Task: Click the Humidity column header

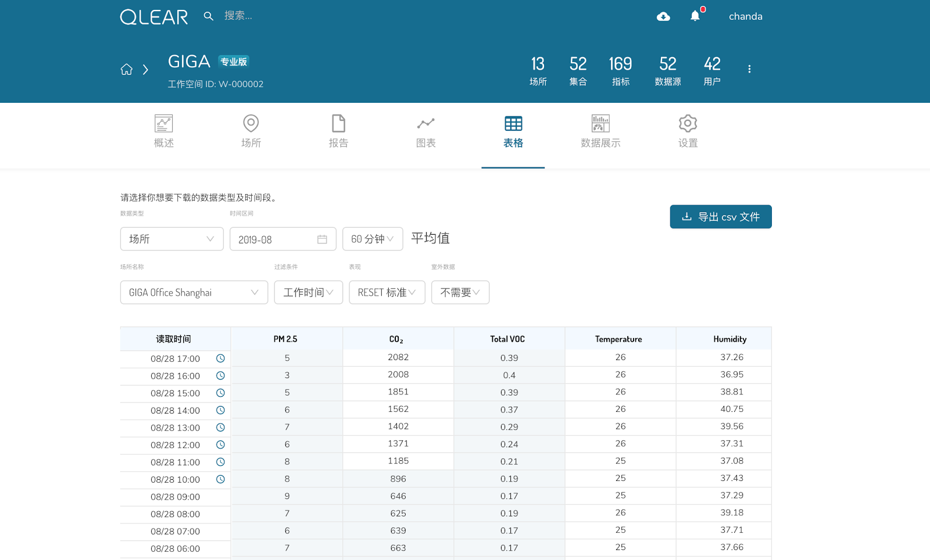Action: tap(724, 339)
